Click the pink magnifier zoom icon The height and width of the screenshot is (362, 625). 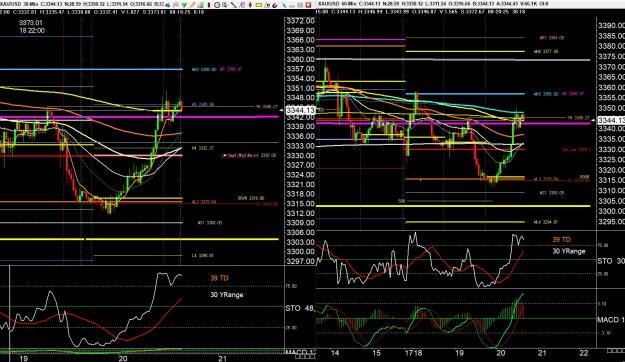click(x=176, y=5)
